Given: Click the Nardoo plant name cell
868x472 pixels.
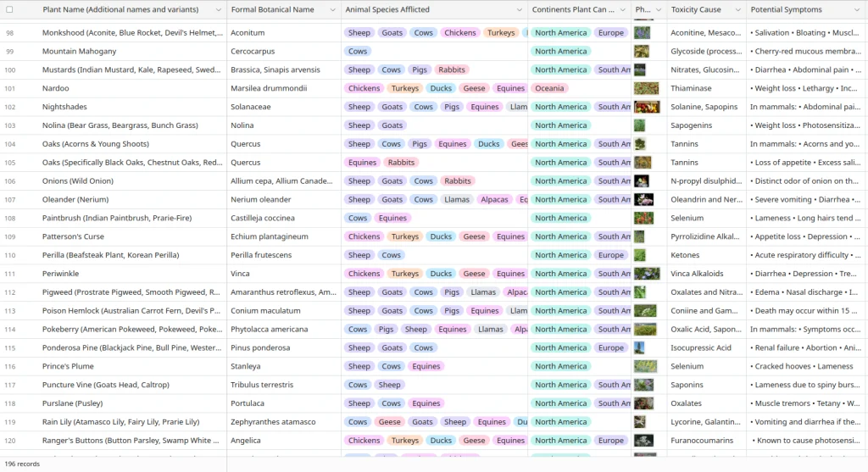Looking at the screenshot, I should (x=133, y=88).
